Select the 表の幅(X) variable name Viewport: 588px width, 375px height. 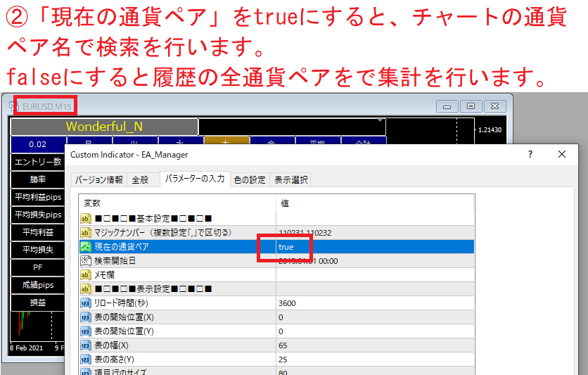pos(111,345)
